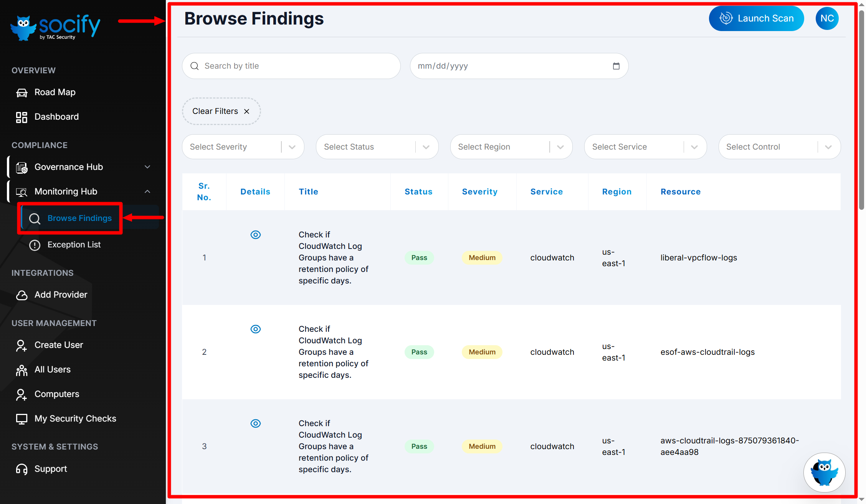
Task: View details eye icon for finding 3
Action: pyautogui.click(x=255, y=423)
